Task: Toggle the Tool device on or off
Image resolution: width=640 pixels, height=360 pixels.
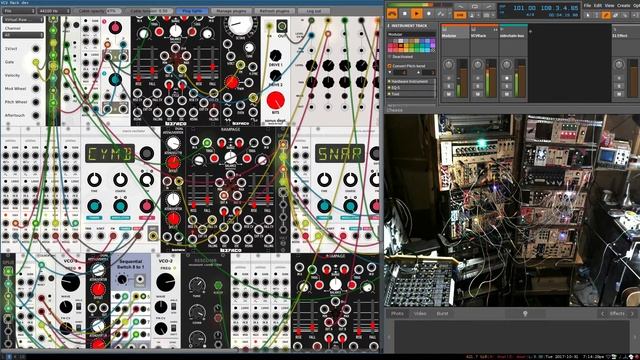Action: [389, 94]
